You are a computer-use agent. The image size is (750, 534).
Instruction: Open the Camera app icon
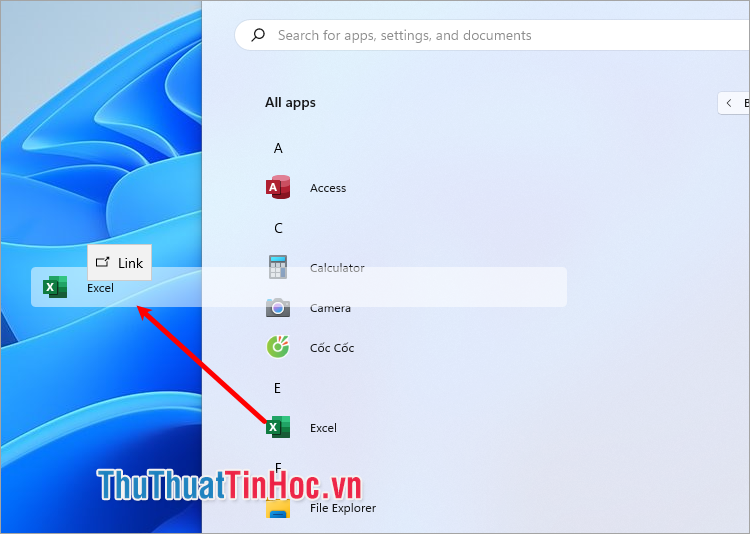tap(278, 307)
